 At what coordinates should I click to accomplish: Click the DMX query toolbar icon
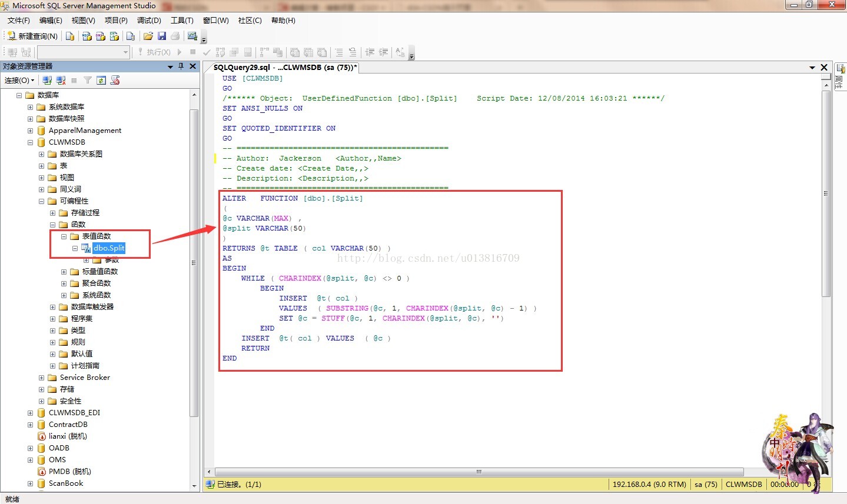click(101, 36)
